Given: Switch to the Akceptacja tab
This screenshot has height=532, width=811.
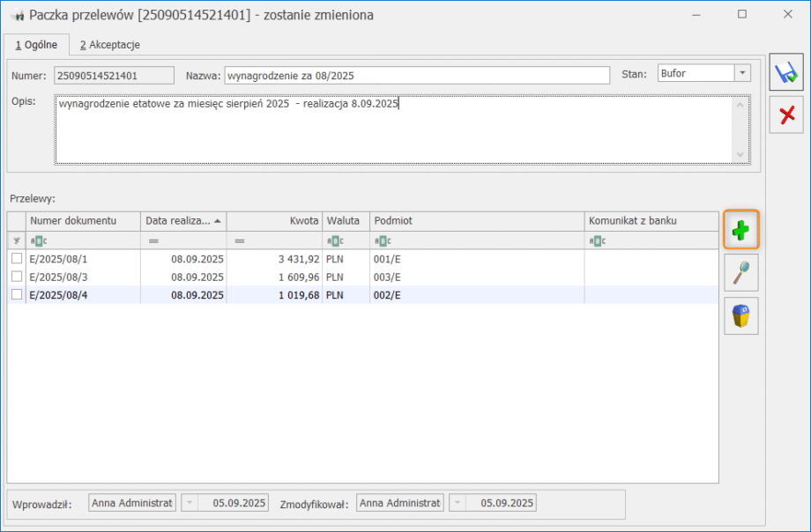Looking at the screenshot, I should tap(109, 44).
